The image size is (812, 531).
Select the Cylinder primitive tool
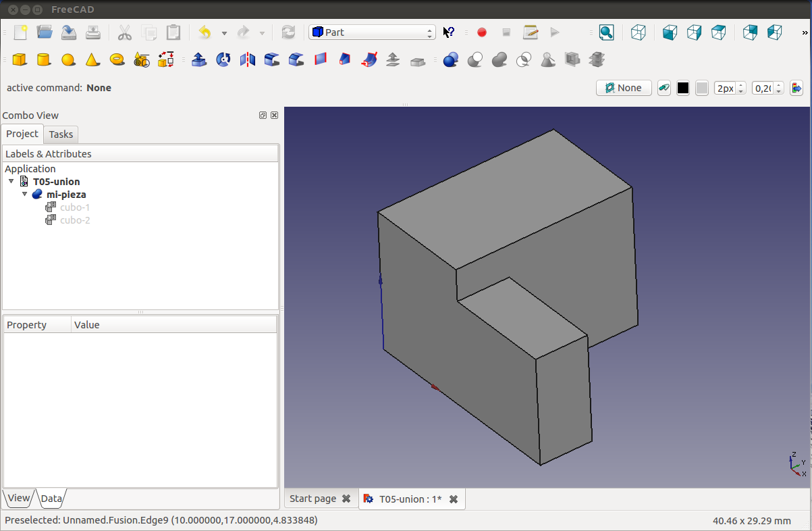coord(44,60)
